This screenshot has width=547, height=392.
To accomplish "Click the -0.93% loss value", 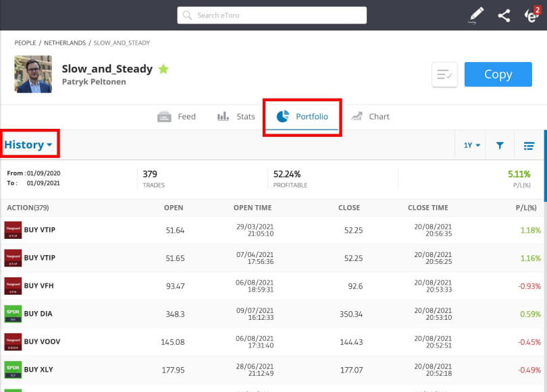I will pyautogui.click(x=529, y=286).
